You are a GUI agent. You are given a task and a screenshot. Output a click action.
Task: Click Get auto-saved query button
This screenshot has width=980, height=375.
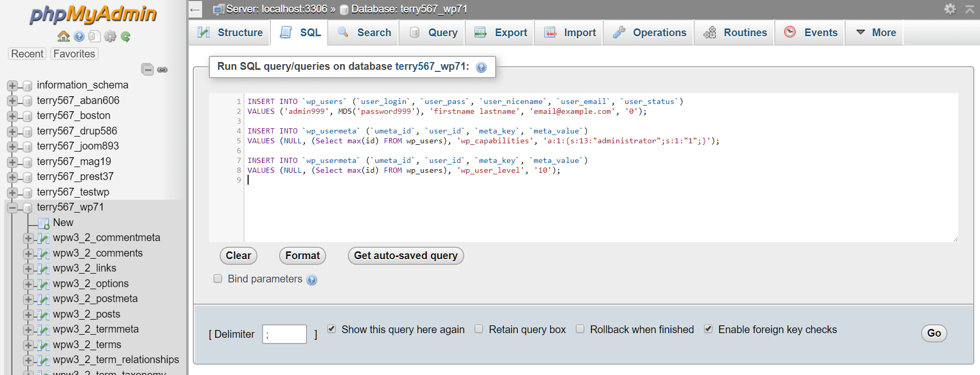406,256
